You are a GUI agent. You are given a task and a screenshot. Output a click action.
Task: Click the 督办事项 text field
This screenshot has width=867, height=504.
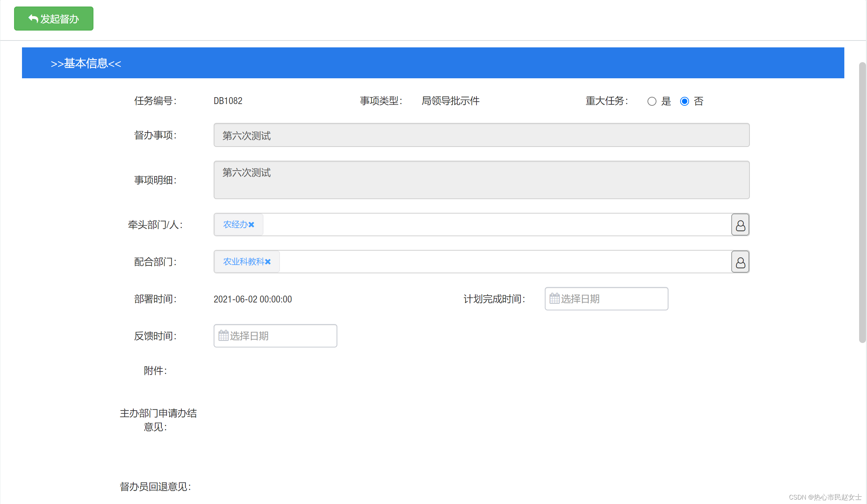pyautogui.click(x=481, y=135)
